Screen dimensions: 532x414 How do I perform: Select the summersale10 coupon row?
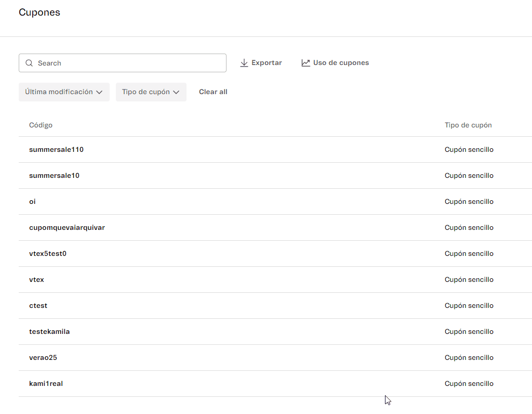pyautogui.click(x=54, y=176)
